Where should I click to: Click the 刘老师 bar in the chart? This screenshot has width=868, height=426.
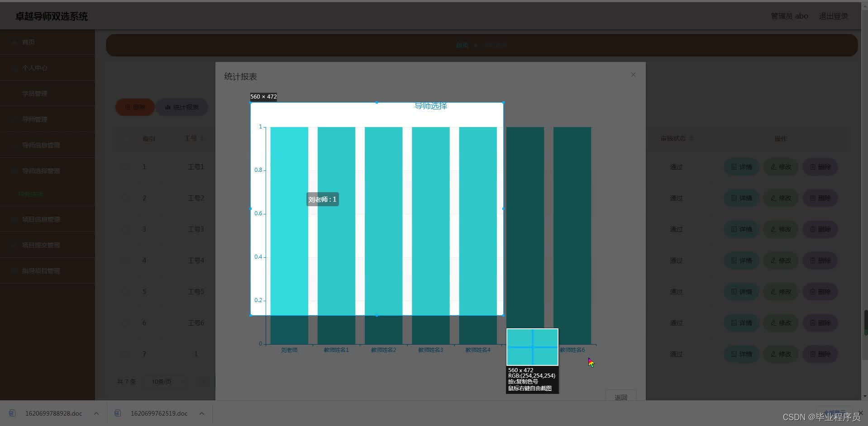click(x=289, y=235)
